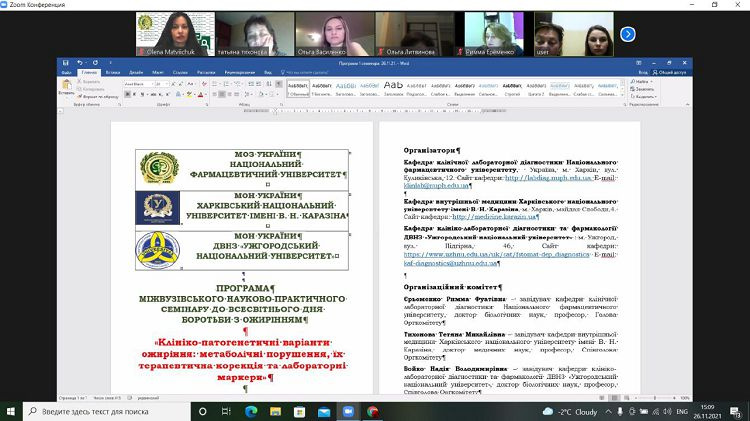Switch to the Review (Рецензирование) ribbon tab
The image size is (750, 421).
coord(240,72)
